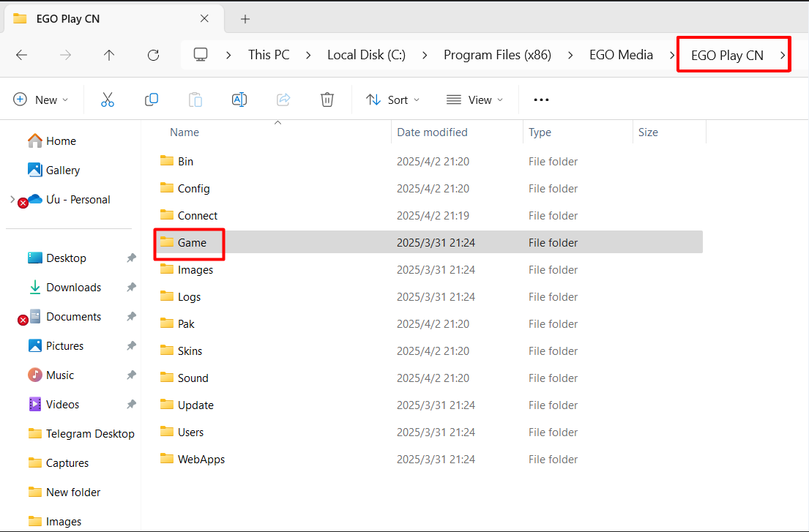Image resolution: width=809 pixels, height=532 pixels.
Task: Click the Config folder icon
Action: 167,187
